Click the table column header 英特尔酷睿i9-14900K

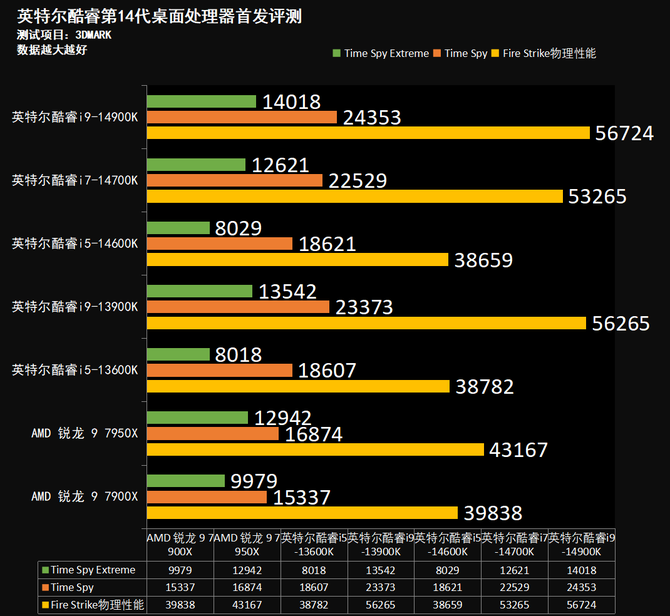582,545
